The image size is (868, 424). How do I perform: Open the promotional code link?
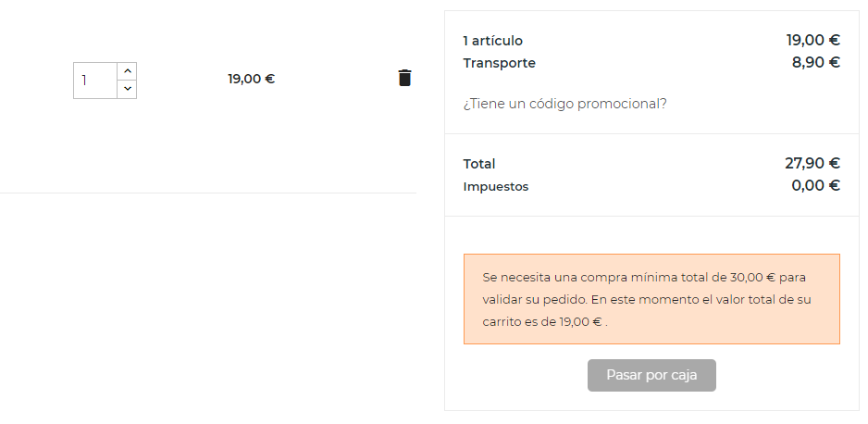click(x=564, y=104)
